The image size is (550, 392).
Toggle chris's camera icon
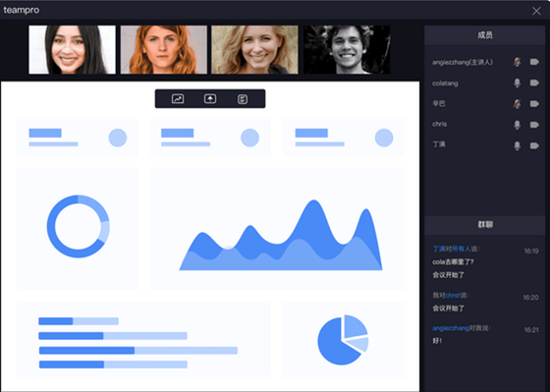[x=534, y=125]
